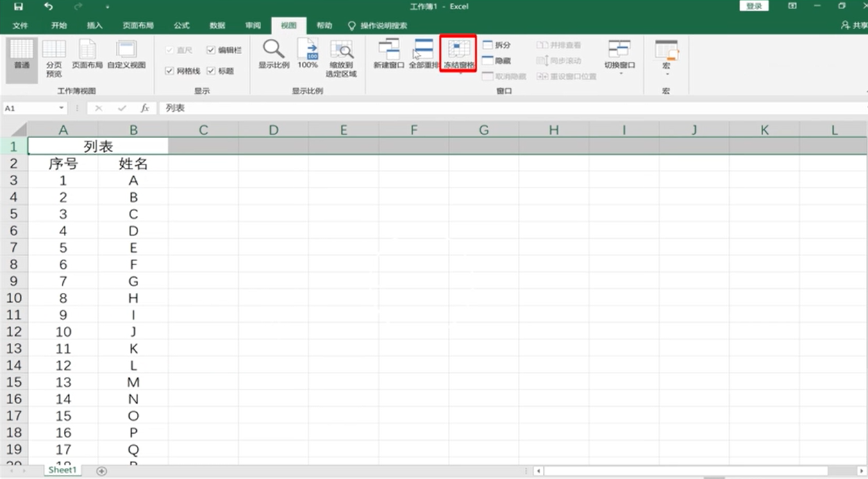Open Quick Access Toolbar customize dropdown
Screen dimensions: 868x479
pos(108,6)
